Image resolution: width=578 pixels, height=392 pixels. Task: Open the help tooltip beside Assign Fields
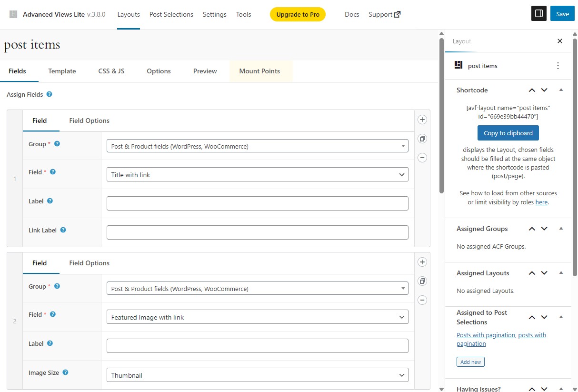click(49, 94)
